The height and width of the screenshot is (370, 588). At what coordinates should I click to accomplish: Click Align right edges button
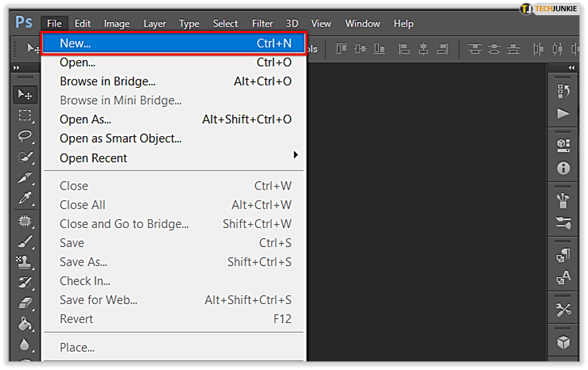point(443,49)
